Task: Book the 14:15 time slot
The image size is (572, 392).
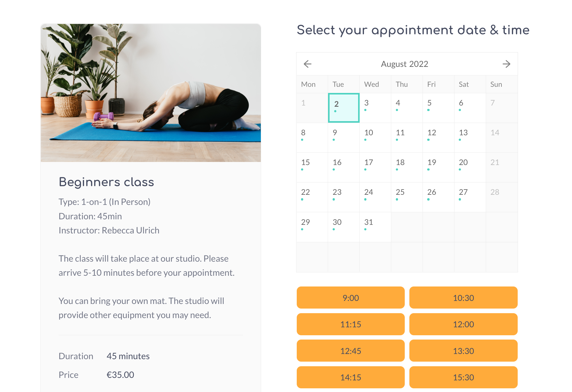Action: pos(351,377)
